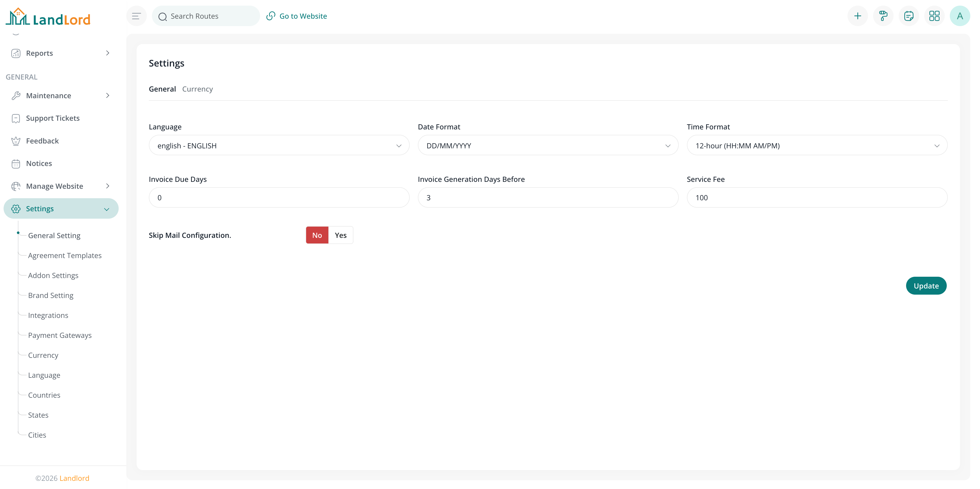980x489 pixels.
Task: Toggle the Feedback sidebar item
Action: click(x=42, y=140)
